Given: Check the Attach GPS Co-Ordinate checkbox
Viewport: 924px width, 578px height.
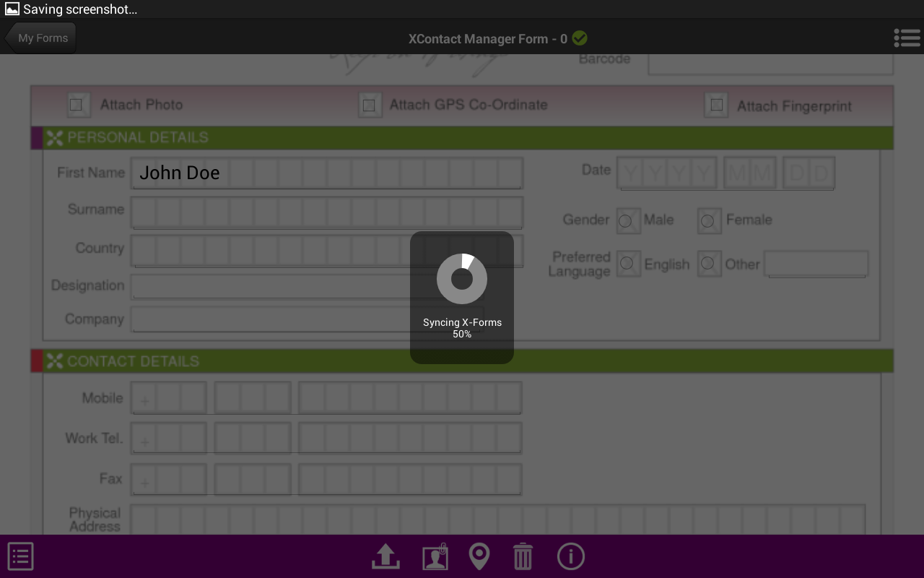Looking at the screenshot, I should coord(370,105).
